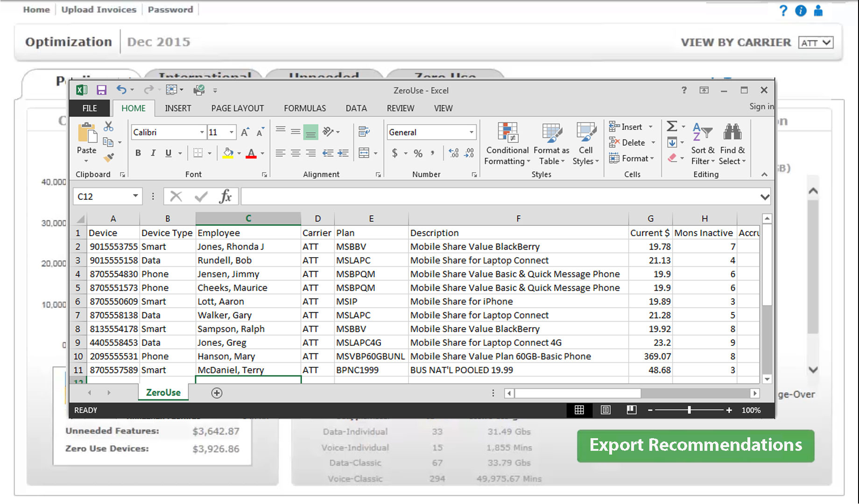859x504 pixels.
Task: Click the zoom slider handle
Action: tap(690, 410)
